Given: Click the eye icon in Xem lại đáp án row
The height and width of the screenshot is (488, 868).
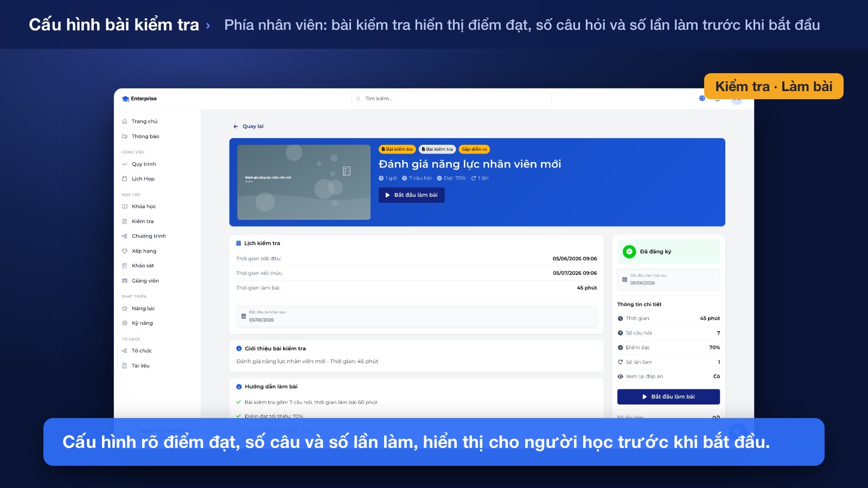Looking at the screenshot, I should coord(621,376).
